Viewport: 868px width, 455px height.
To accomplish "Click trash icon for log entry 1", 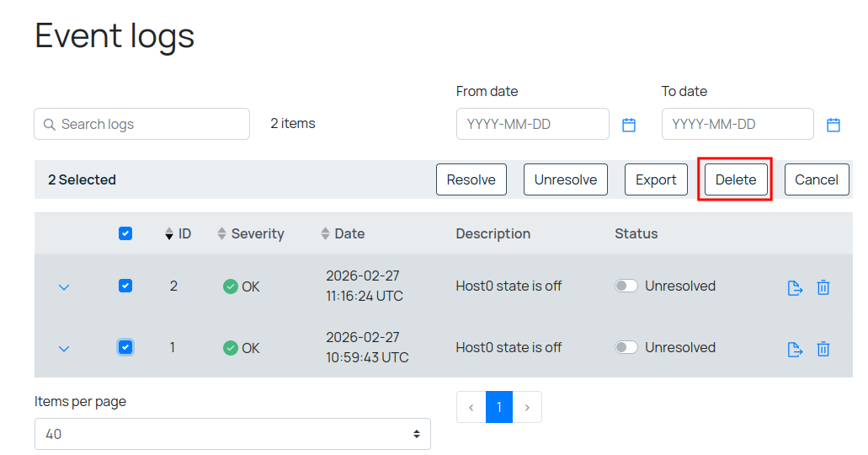I will pyautogui.click(x=823, y=349).
